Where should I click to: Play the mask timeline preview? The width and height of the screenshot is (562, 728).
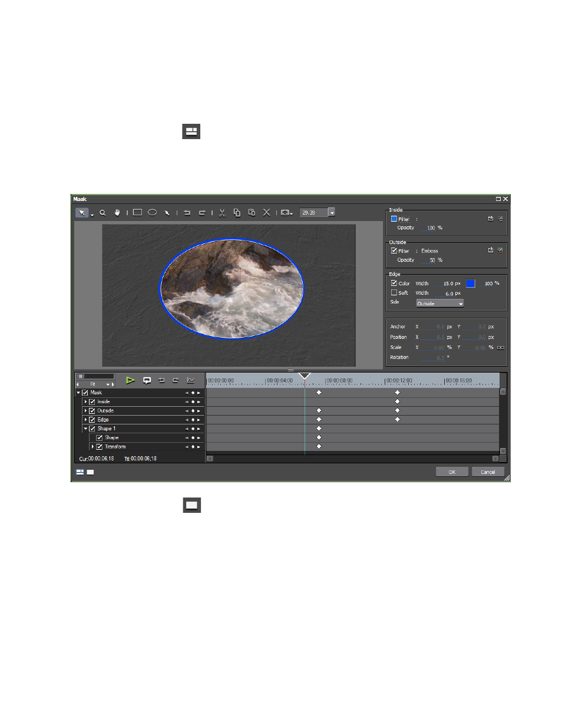coord(130,380)
